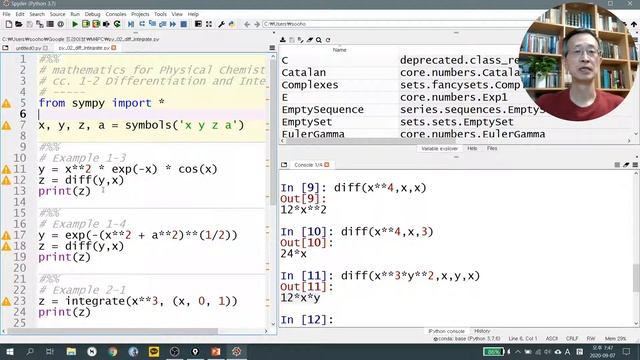640x360 pixels.
Task: Open the Windows Start menu
Action: (9, 351)
